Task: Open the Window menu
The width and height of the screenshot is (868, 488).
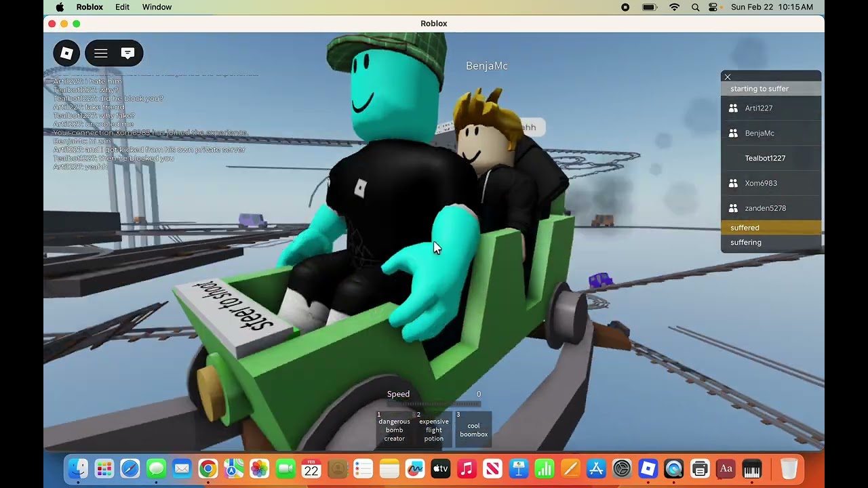Action: click(157, 7)
